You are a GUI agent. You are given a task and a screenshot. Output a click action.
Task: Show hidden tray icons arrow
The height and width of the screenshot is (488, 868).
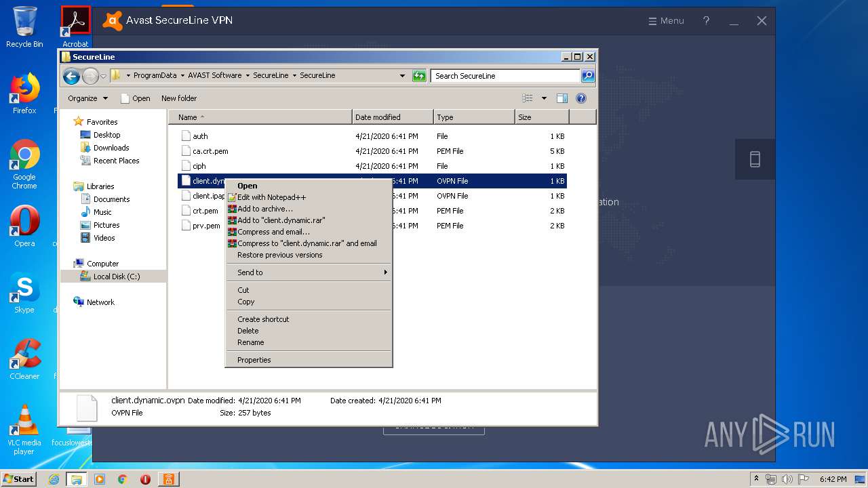pyautogui.click(x=756, y=479)
